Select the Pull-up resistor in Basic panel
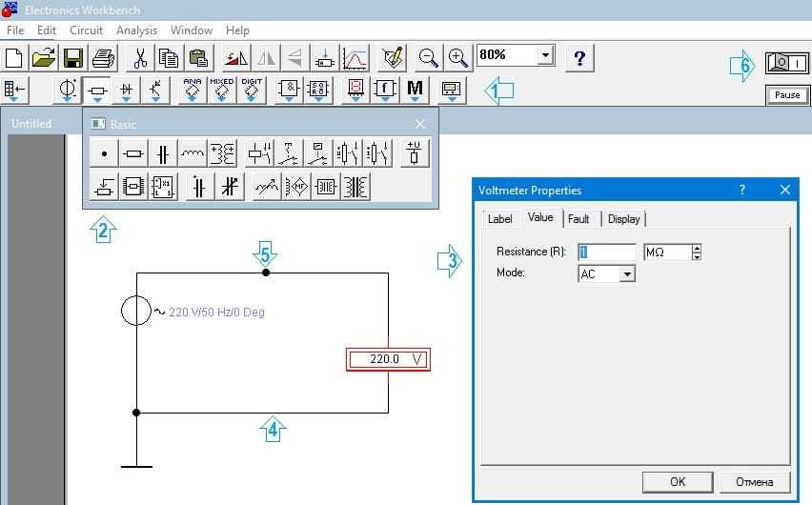 pyautogui.click(x=414, y=153)
